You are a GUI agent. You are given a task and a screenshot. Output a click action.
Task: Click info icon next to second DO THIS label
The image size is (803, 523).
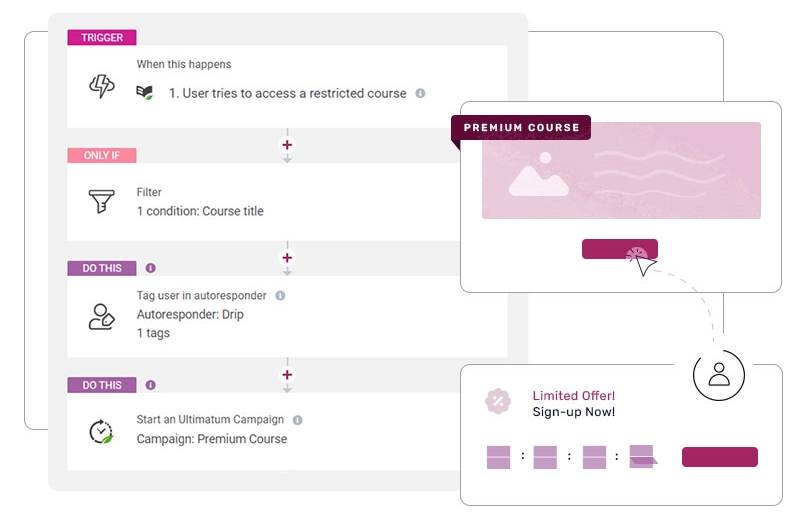pos(151,385)
